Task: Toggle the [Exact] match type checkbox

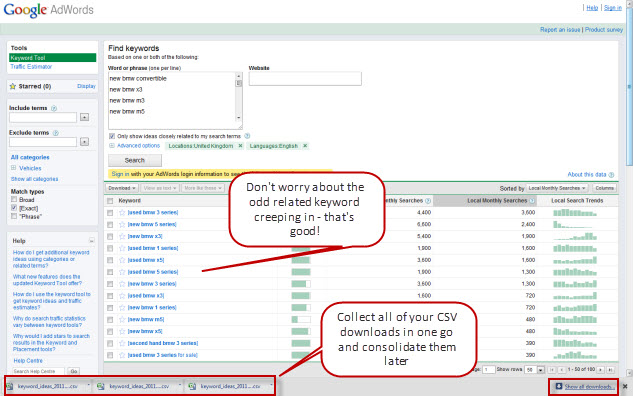Action: 14,208
